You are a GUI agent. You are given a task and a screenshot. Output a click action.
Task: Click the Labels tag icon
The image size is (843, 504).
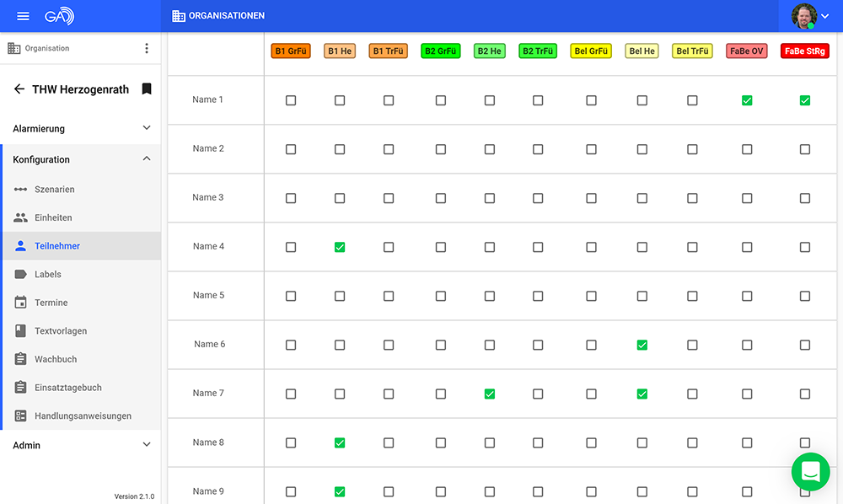coord(21,274)
